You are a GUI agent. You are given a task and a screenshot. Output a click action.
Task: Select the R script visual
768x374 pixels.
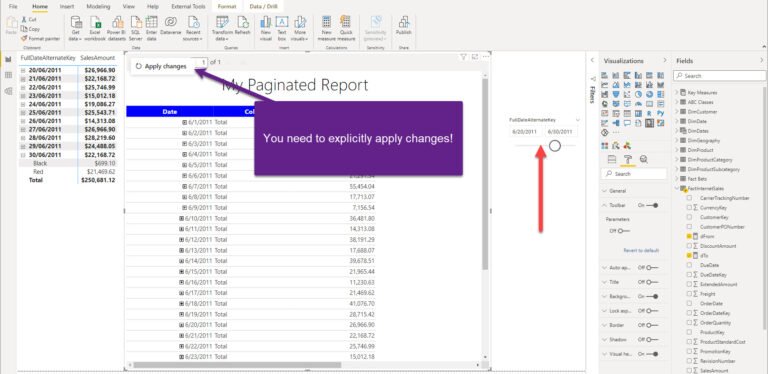click(649, 113)
